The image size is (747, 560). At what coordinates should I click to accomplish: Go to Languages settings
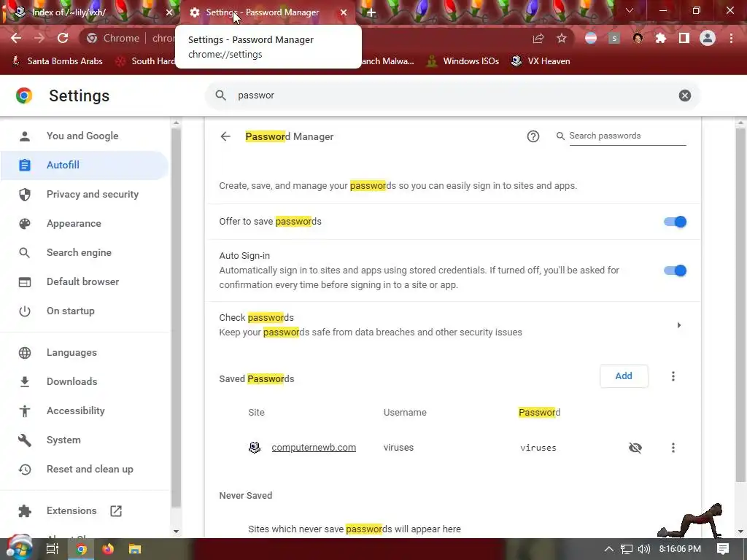(x=71, y=352)
